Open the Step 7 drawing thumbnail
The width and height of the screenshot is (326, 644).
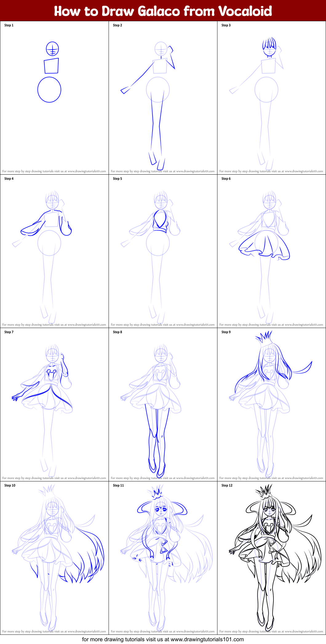tap(54, 405)
